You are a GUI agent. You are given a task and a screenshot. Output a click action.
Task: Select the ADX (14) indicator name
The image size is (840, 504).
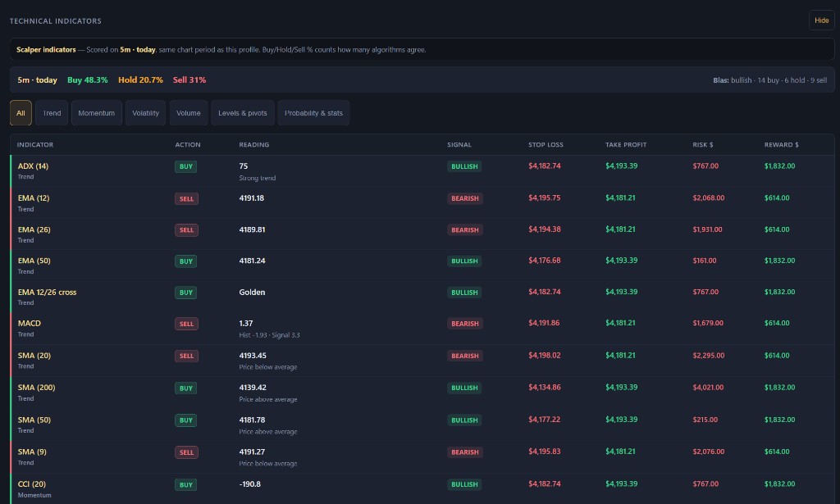click(x=33, y=166)
